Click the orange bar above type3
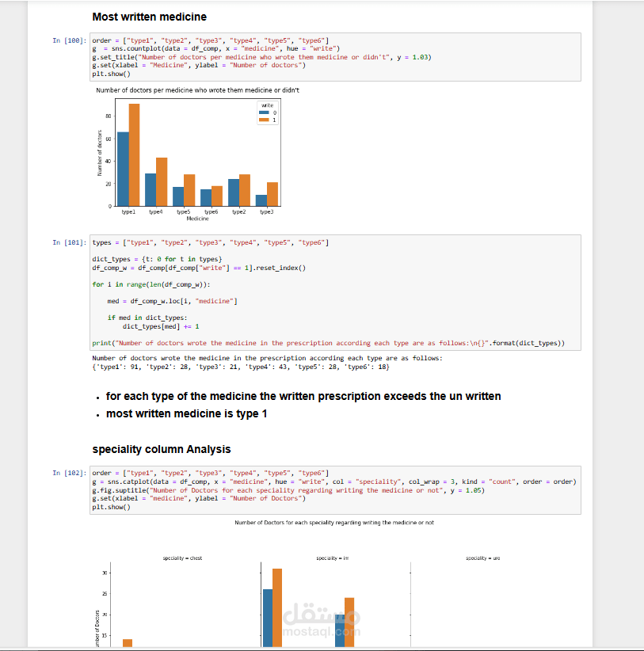The image size is (644, 651). coord(272,194)
